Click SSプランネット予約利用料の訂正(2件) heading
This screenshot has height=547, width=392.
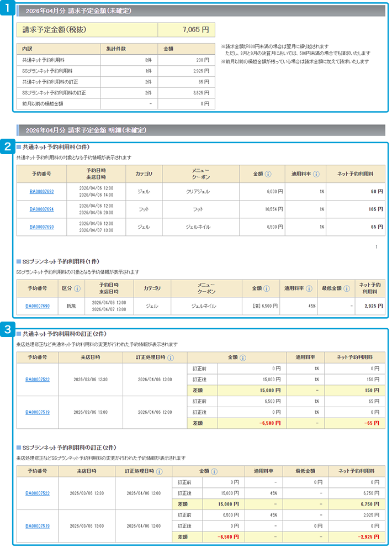point(70,448)
